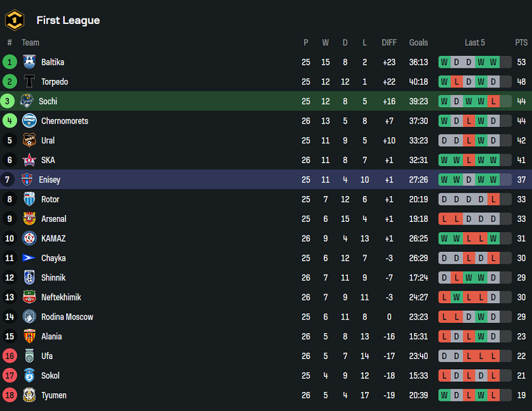Sort table by PTS column header
This screenshot has width=532, height=411.
point(521,42)
